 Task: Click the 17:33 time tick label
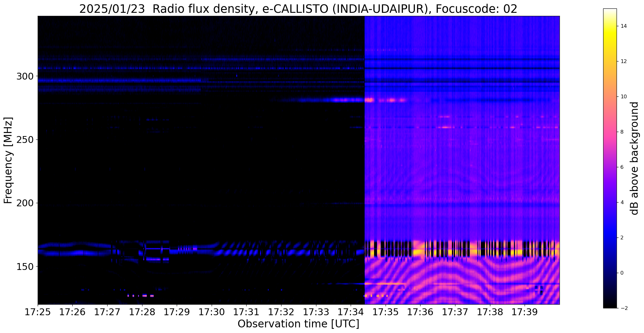click(316, 312)
